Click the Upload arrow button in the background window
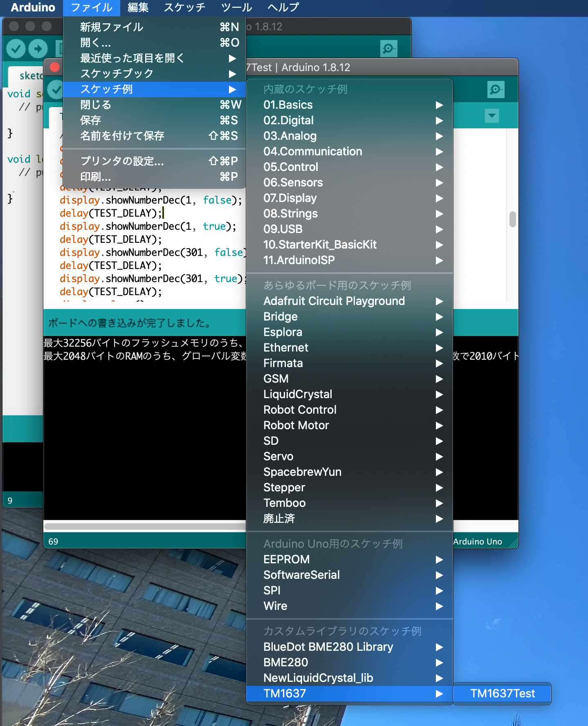Viewport: 588px width, 726px height. (x=38, y=49)
